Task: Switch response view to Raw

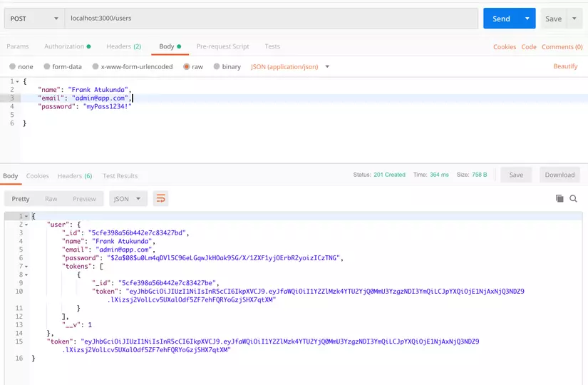Action: 51,199
